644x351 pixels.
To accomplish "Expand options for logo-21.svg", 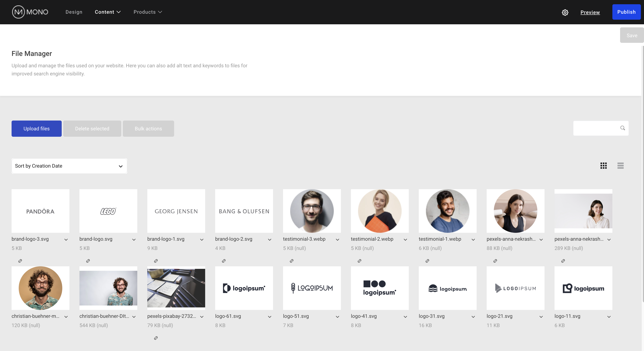I will (541, 317).
